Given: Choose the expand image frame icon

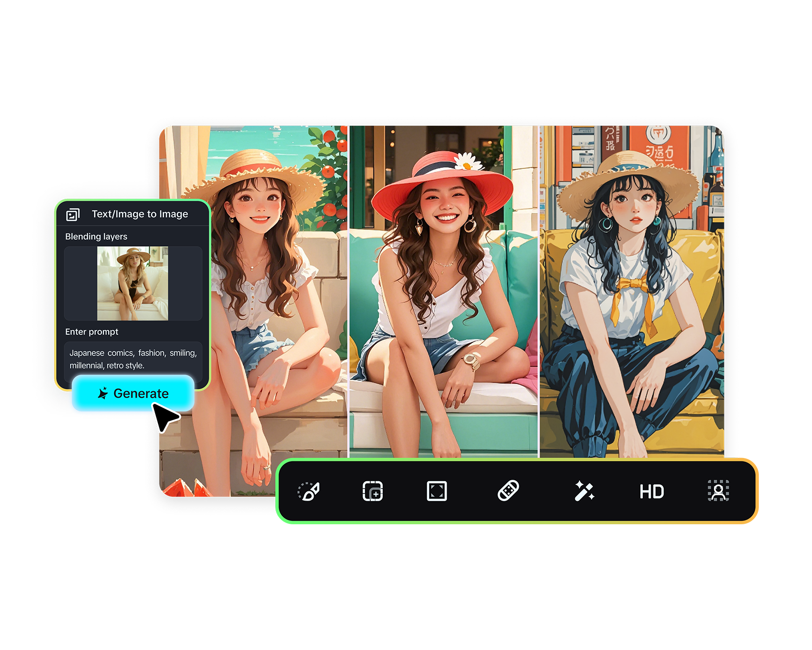Looking at the screenshot, I should click(x=437, y=491).
